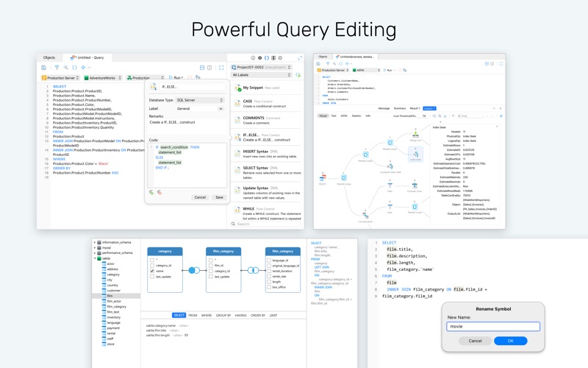Click save icon in Untitled - Query toolbar
The image size is (588, 368).
[44, 68]
